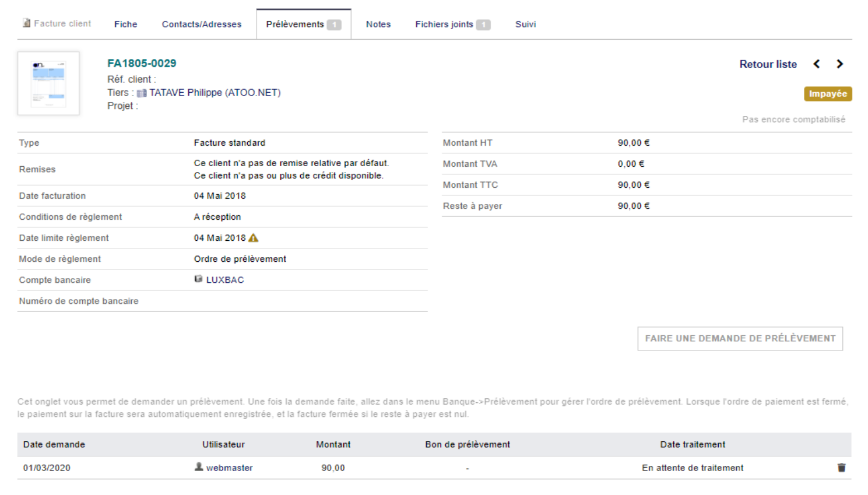The width and height of the screenshot is (868, 495).
Task: Click the 01/03/2020 request date cell
Action: pos(47,468)
